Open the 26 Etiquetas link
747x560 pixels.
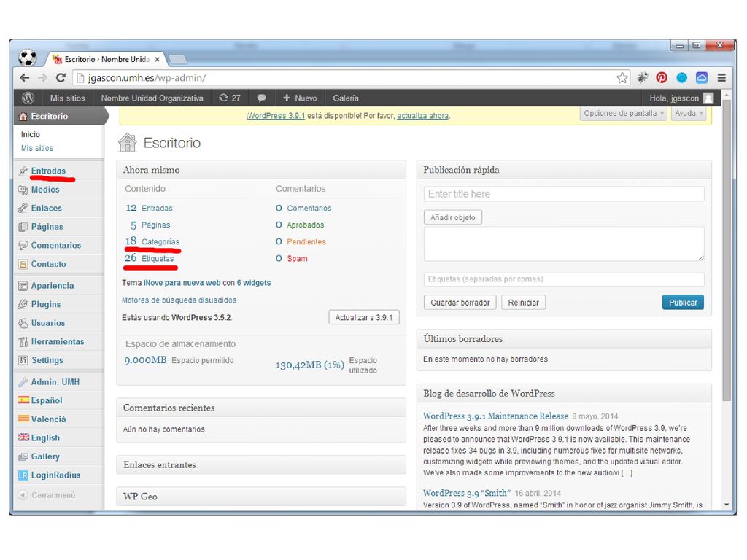(149, 258)
